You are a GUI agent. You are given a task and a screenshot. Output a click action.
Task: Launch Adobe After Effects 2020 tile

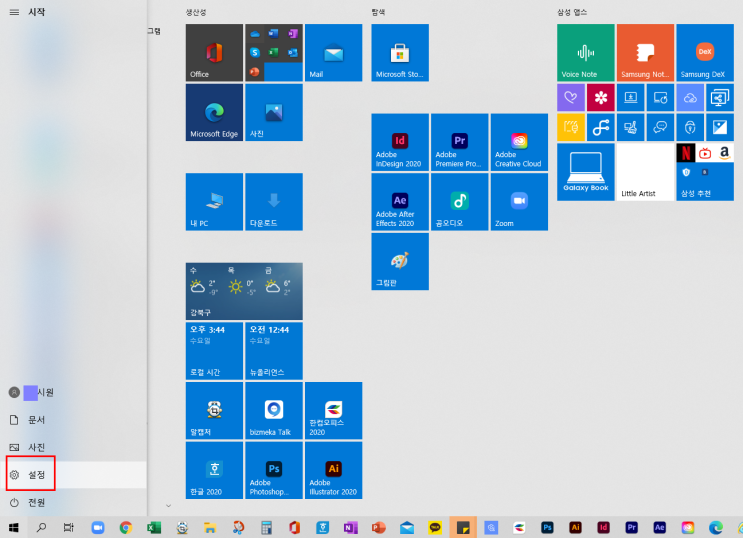tap(400, 202)
